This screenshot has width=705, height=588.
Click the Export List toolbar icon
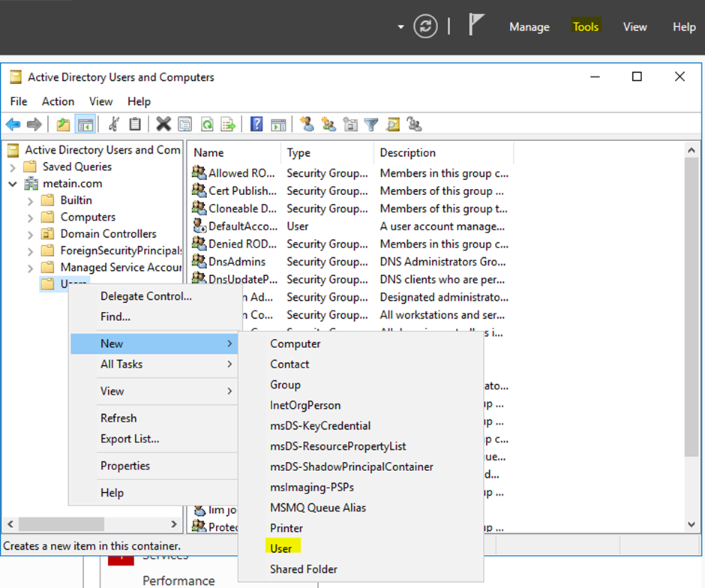click(x=229, y=124)
